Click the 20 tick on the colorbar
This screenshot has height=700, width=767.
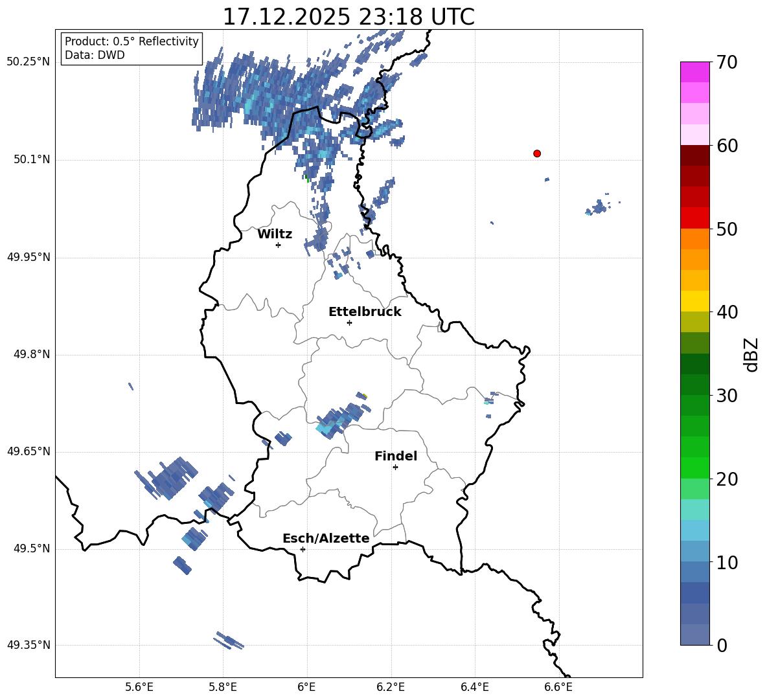point(727,479)
